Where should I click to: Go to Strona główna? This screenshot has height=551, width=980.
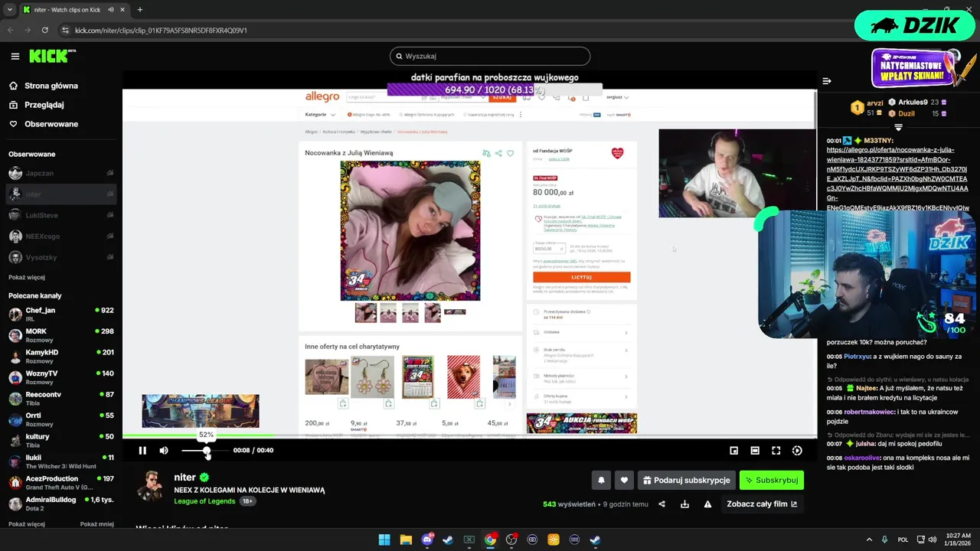click(x=51, y=86)
